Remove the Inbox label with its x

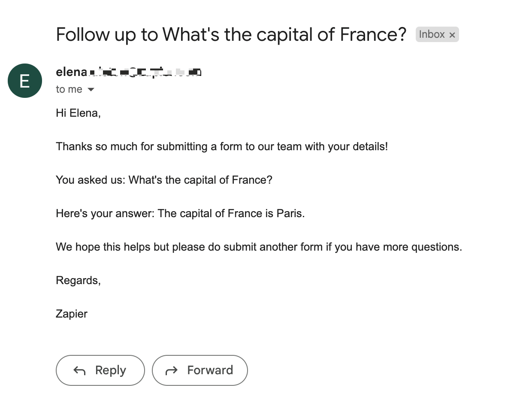[452, 35]
